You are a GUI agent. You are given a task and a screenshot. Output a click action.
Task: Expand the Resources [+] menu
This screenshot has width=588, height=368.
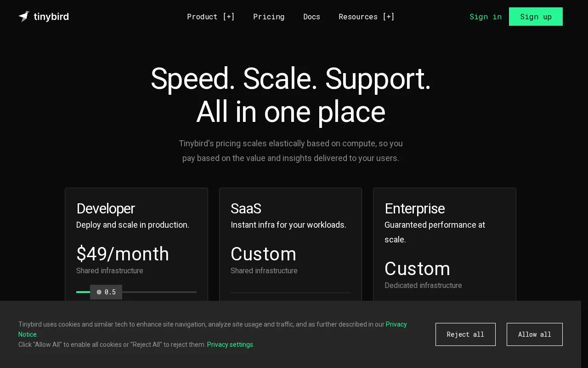(x=367, y=17)
